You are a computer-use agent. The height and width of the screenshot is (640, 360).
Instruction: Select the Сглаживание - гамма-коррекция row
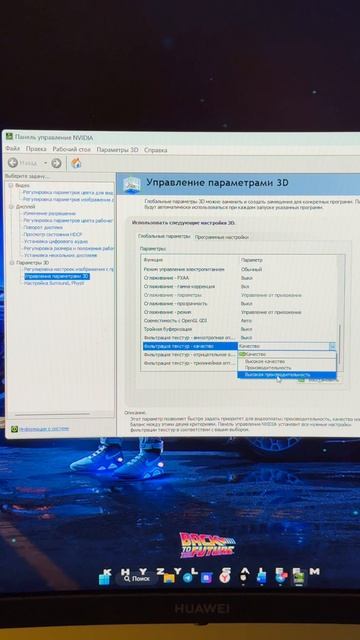click(x=239, y=287)
